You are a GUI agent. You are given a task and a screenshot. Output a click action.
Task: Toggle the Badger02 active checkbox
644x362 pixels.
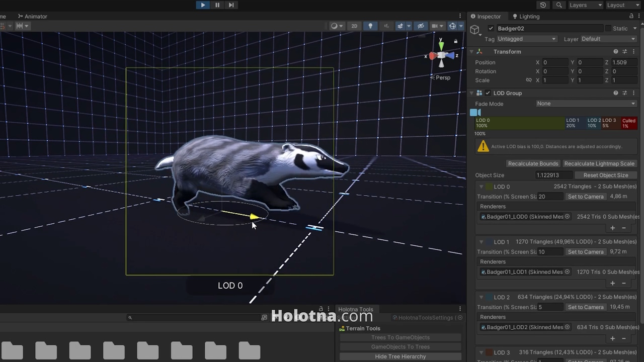491,29
